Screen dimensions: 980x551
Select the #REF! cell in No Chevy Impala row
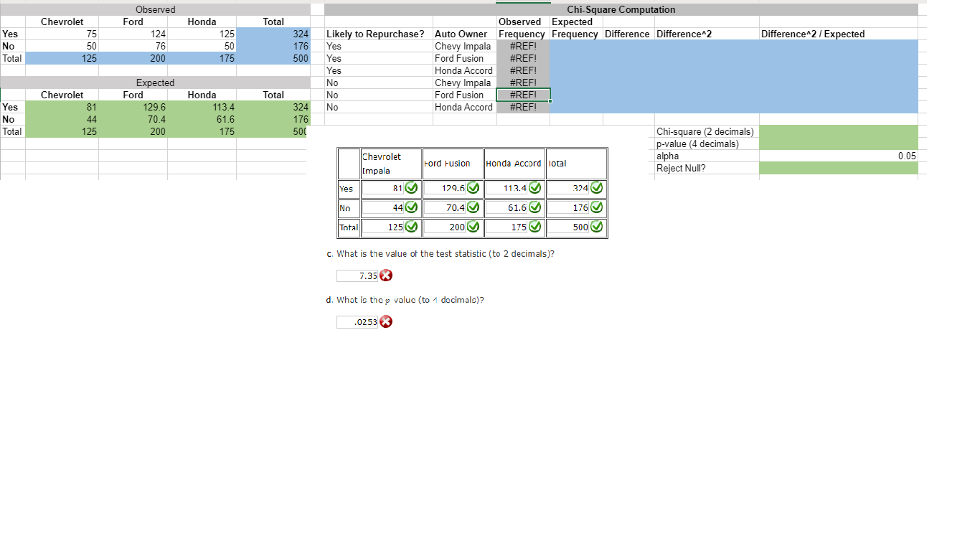pyautogui.click(x=523, y=83)
